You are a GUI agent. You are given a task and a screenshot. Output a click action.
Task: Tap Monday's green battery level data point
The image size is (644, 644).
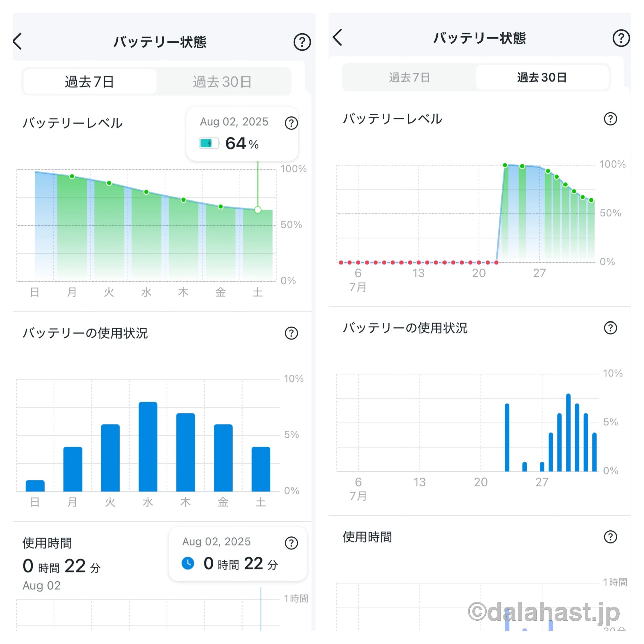point(72,176)
